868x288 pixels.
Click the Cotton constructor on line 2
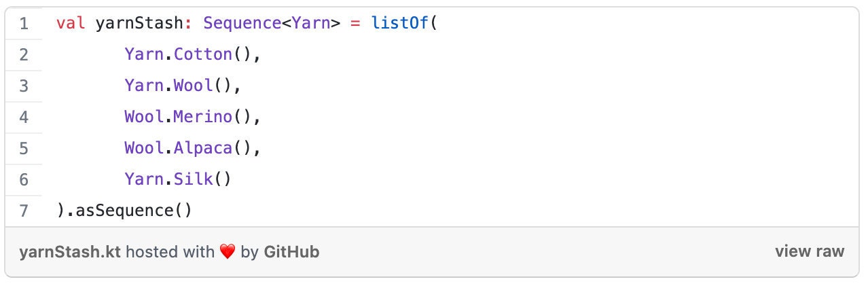[203, 55]
